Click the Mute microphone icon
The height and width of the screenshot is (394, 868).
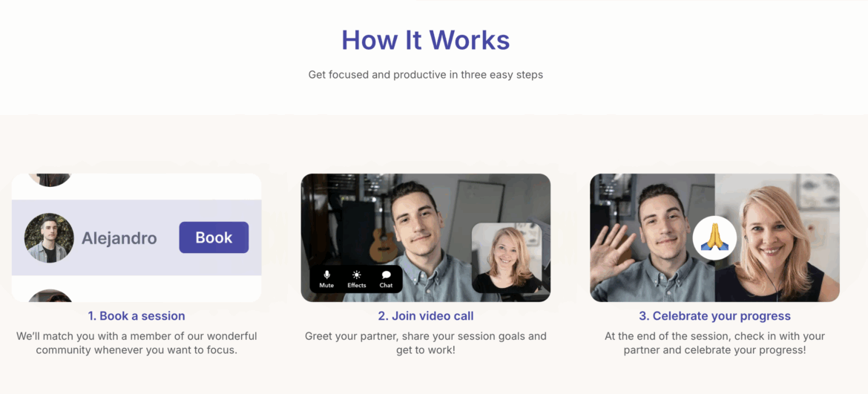pyautogui.click(x=326, y=275)
